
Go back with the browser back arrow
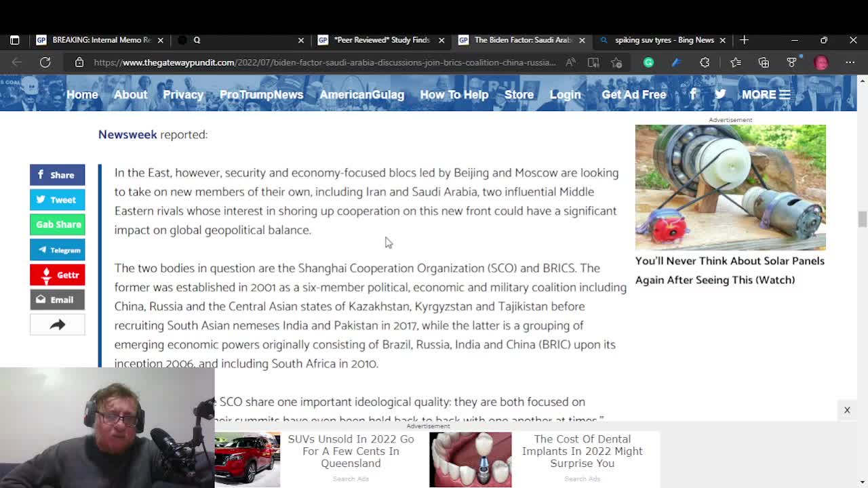point(17,62)
